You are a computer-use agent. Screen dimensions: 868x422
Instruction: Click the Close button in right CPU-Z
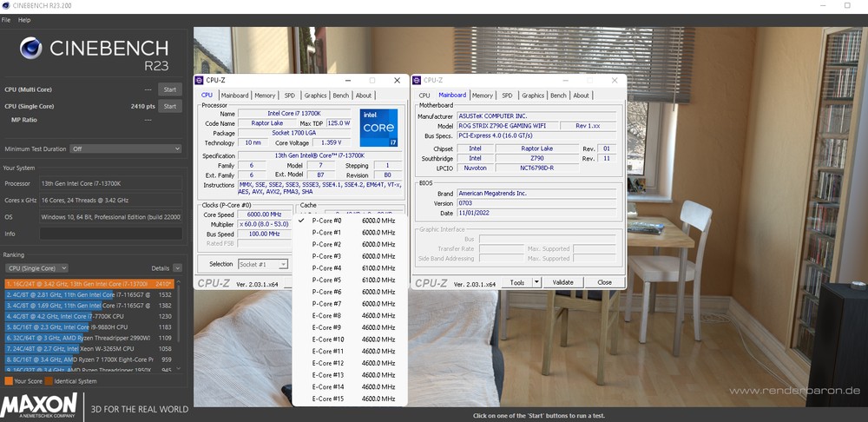(604, 282)
